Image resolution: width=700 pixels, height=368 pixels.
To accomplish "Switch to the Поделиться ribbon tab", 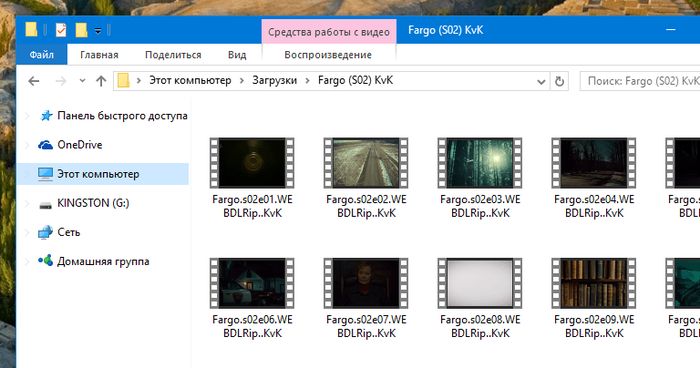I will [x=173, y=55].
